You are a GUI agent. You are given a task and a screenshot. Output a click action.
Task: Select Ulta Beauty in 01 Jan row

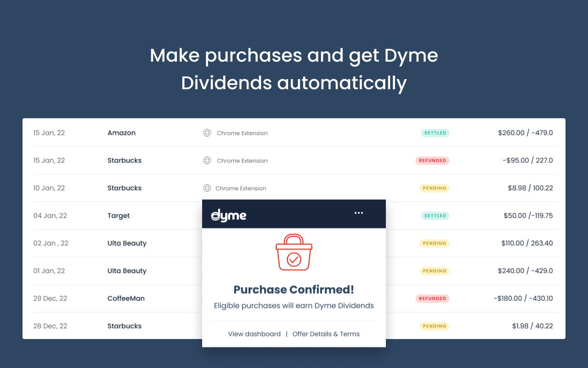click(x=127, y=271)
